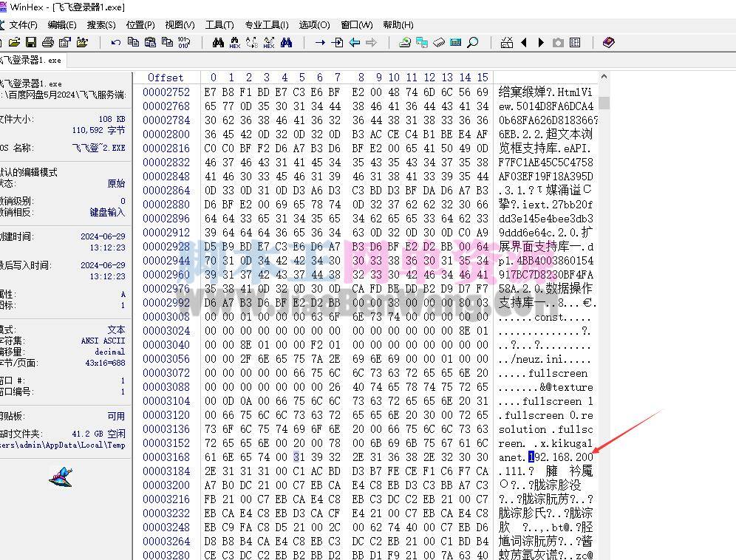Click the black left triangle Previous icon
Screen dimensions: 736x560
(x=524, y=43)
